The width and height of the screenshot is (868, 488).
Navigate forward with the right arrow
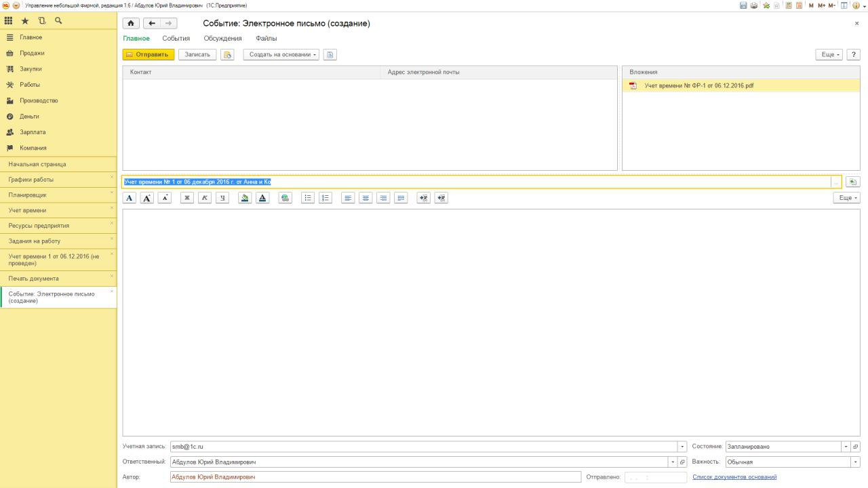(168, 24)
